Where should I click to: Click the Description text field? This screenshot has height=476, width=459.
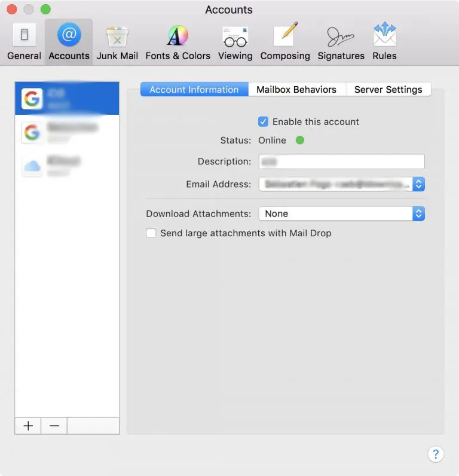[342, 161]
